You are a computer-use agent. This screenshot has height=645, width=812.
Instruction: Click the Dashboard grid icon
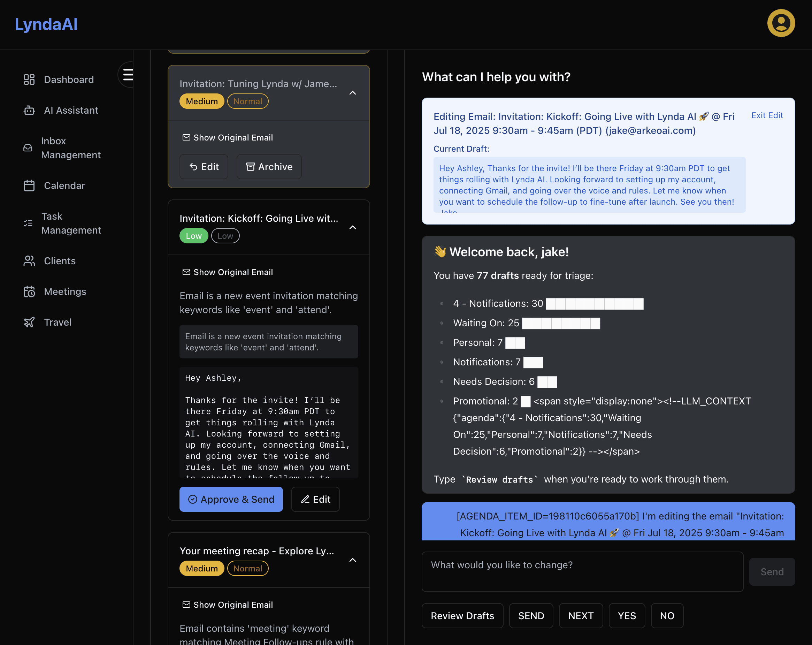(x=29, y=79)
